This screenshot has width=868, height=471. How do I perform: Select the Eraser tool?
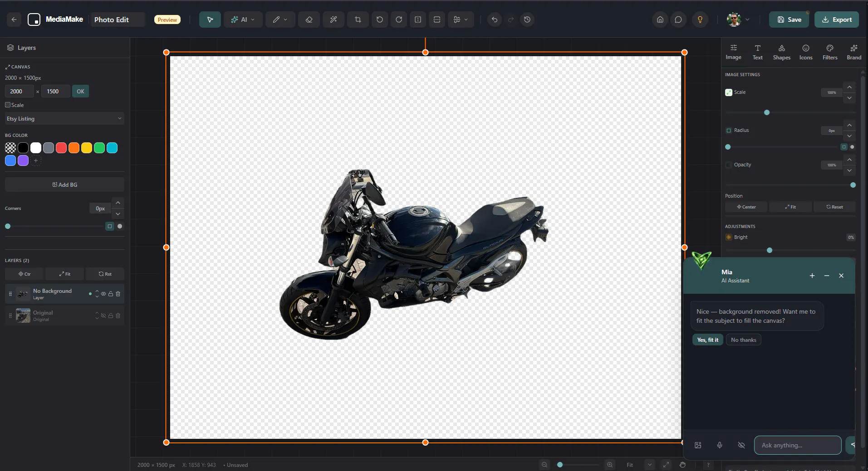coord(309,19)
